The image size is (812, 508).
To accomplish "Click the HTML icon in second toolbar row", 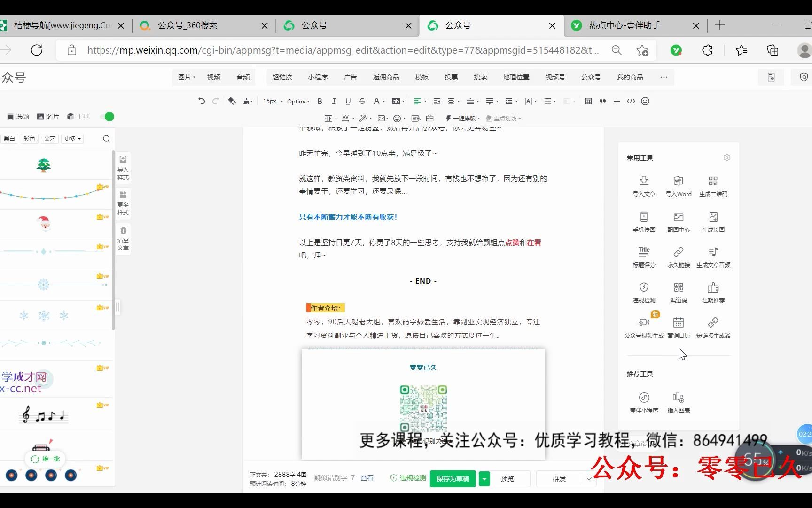I will coord(416,118).
